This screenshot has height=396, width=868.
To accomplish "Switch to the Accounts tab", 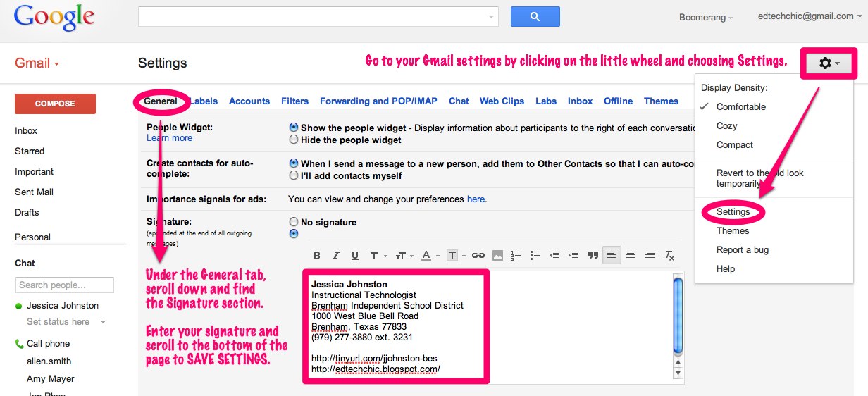I will [249, 101].
